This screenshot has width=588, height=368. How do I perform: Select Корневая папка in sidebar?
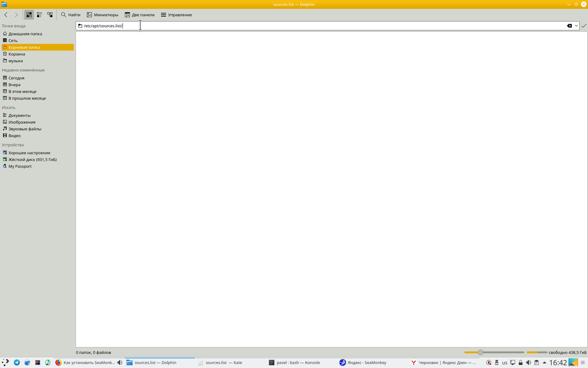pos(37,47)
